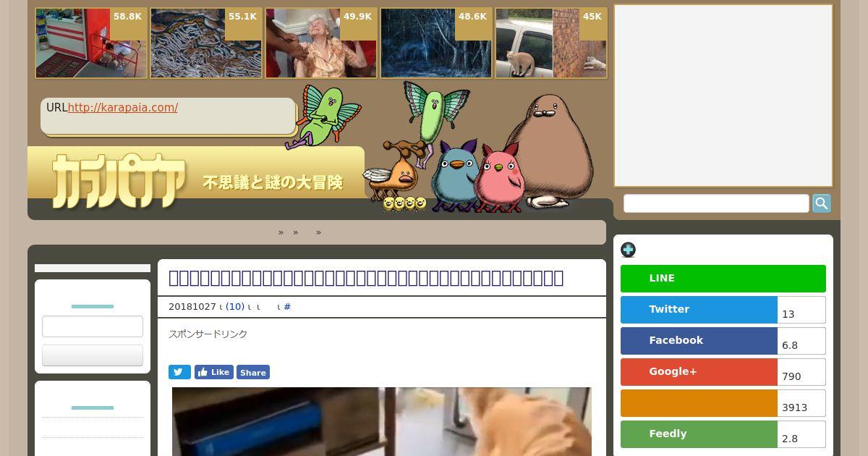Open the 49.9K elderly woman thumbnail
Viewport: 868px width, 456px height.
(x=321, y=43)
